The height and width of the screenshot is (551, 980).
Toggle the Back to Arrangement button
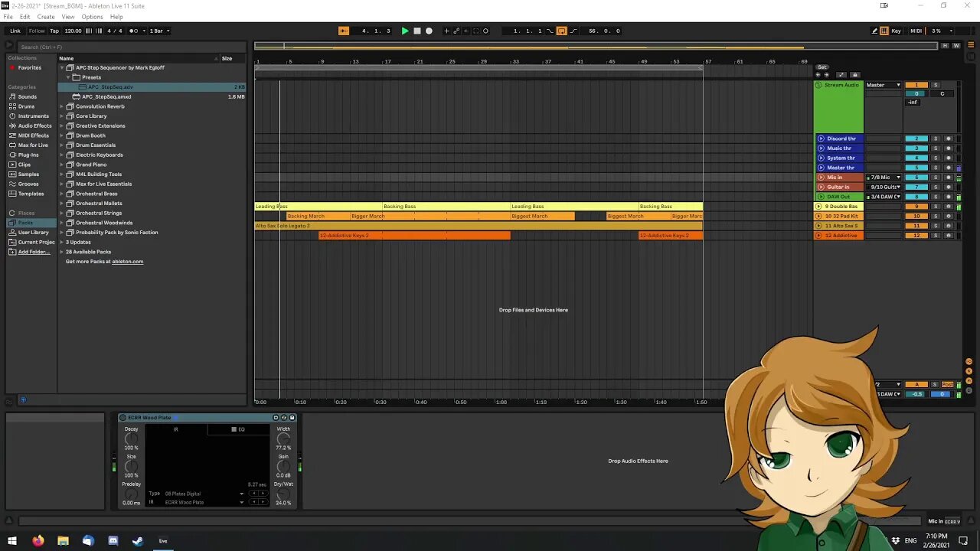[344, 31]
